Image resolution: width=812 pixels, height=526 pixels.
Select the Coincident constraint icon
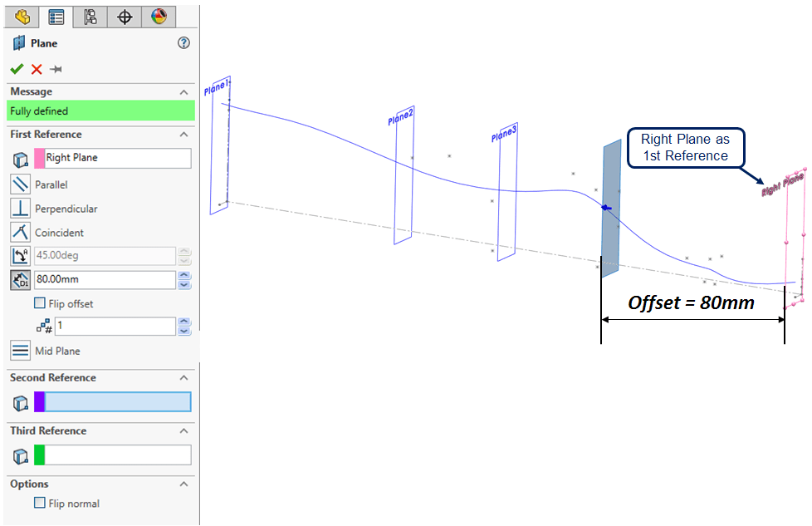[x=21, y=233]
